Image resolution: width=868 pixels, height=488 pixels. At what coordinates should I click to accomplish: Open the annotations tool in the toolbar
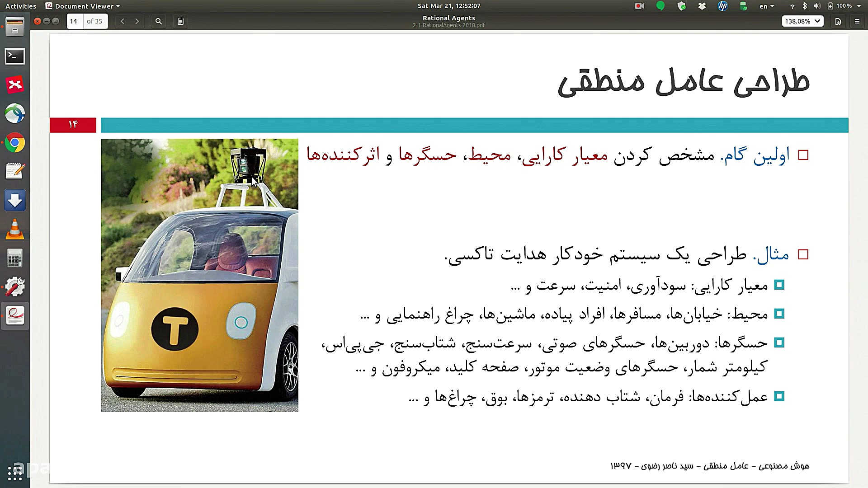180,21
